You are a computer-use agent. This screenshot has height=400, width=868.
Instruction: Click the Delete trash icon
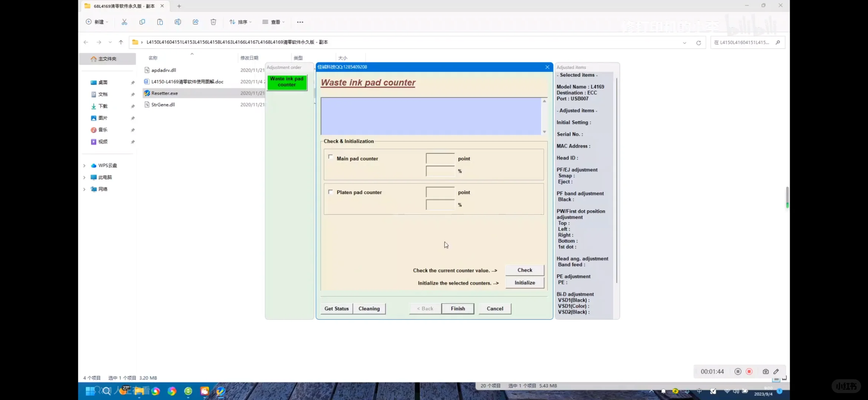pyautogui.click(x=213, y=22)
